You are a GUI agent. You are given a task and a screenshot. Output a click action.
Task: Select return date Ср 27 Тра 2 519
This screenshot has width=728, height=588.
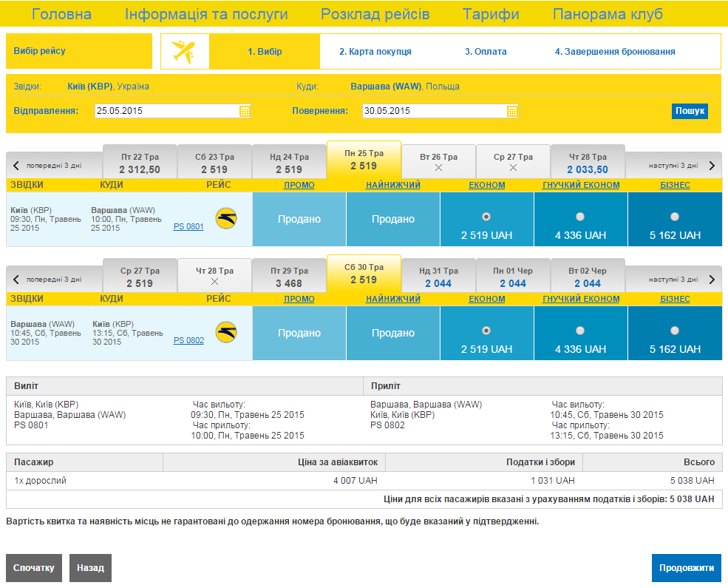140,276
